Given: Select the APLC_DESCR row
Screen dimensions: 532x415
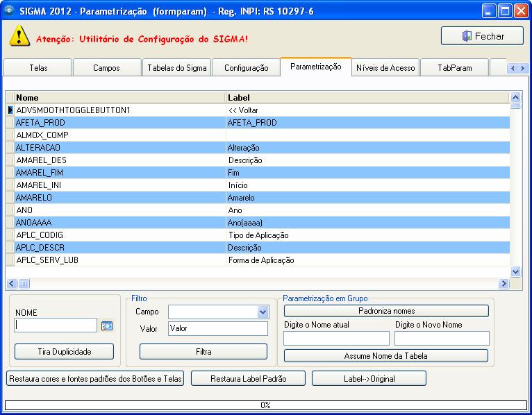Looking at the screenshot, I should point(258,248).
